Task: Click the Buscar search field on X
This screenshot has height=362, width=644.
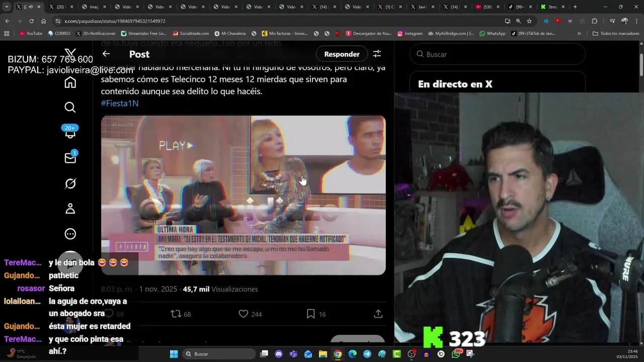Action: point(498,54)
